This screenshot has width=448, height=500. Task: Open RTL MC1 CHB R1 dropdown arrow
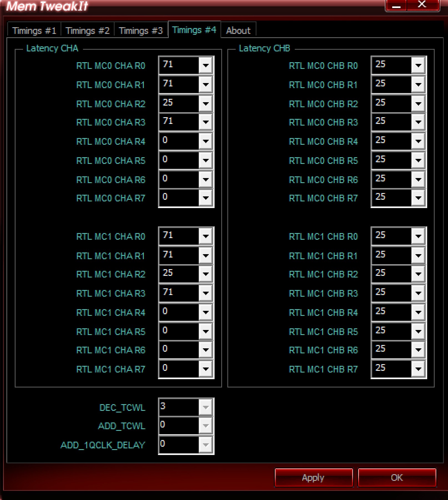pyautogui.click(x=418, y=256)
